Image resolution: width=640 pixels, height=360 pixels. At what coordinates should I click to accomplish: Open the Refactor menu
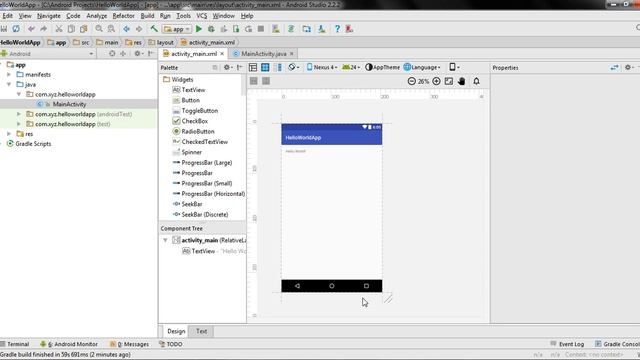[x=123, y=16]
